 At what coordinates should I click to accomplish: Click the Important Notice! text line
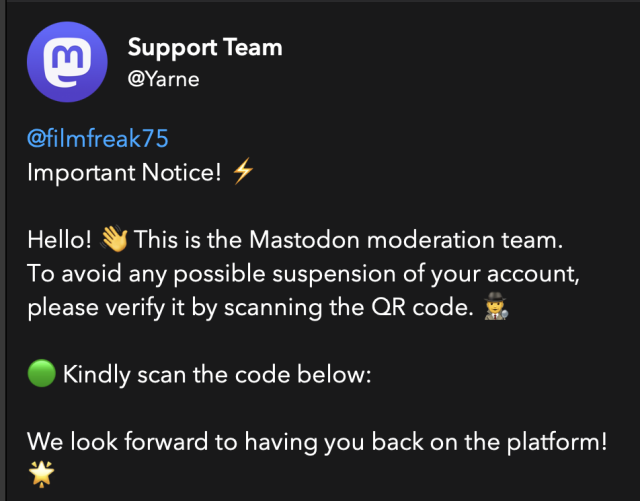click(x=124, y=172)
